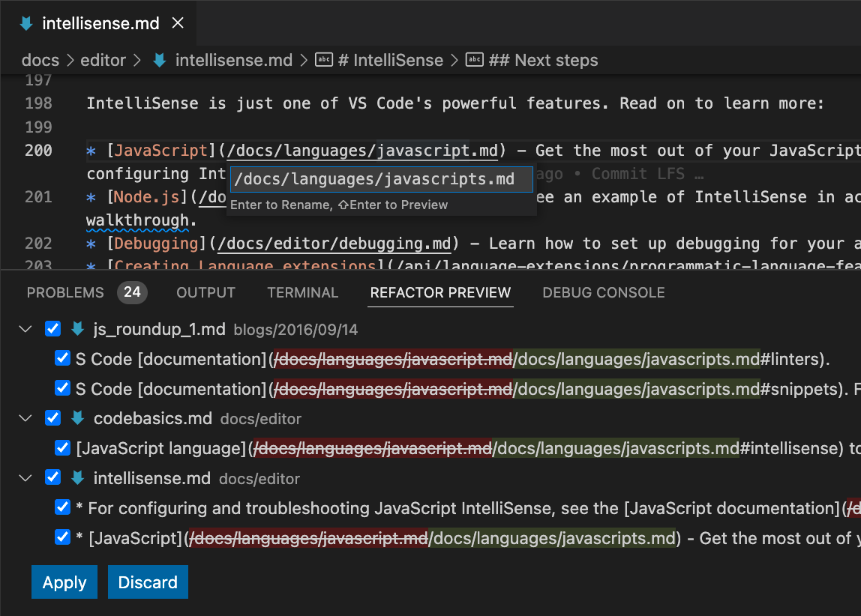Open the DEBUG CONSOLE tab

[603, 292]
